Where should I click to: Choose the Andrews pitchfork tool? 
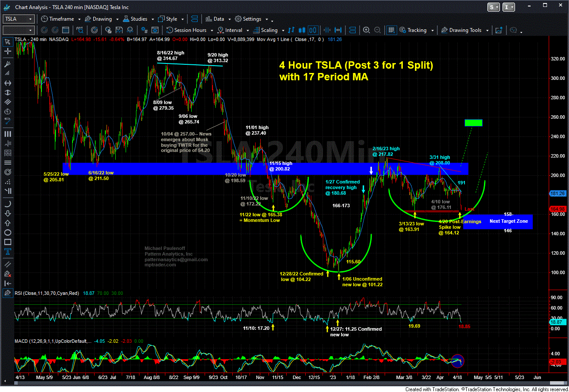tap(7, 64)
